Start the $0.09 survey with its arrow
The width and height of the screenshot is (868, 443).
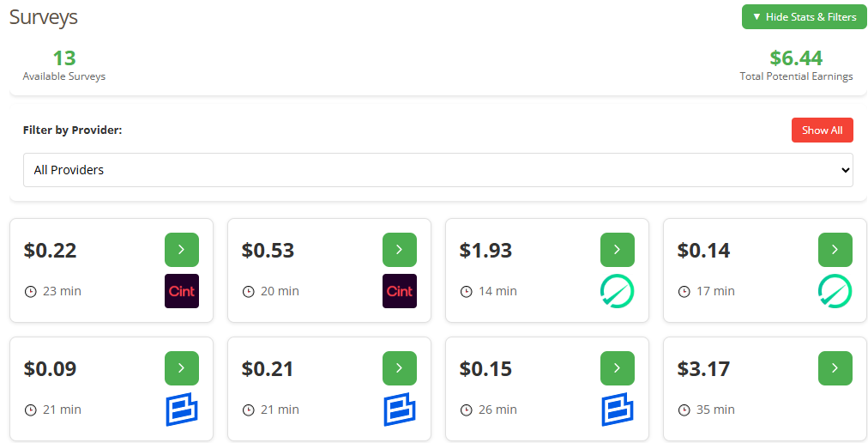click(181, 368)
